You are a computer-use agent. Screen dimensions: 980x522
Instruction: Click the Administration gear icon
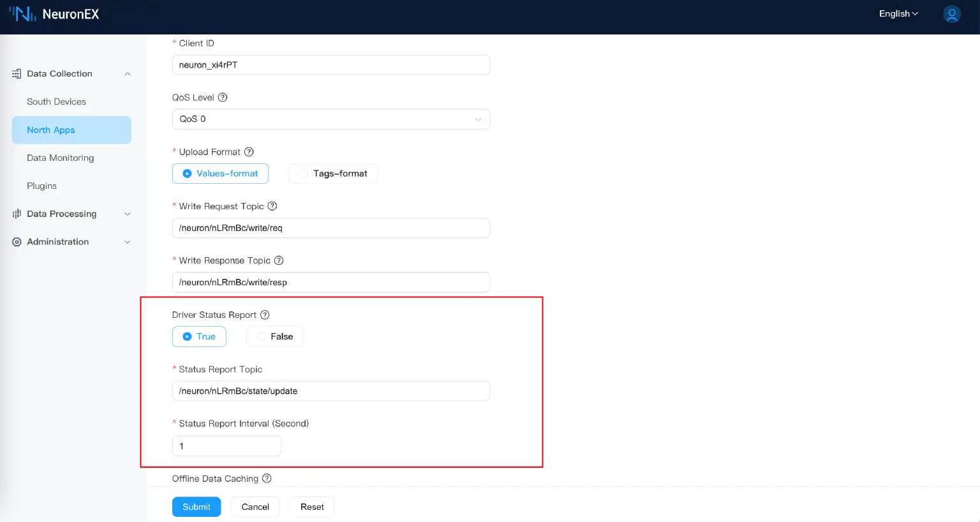(x=15, y=242)
